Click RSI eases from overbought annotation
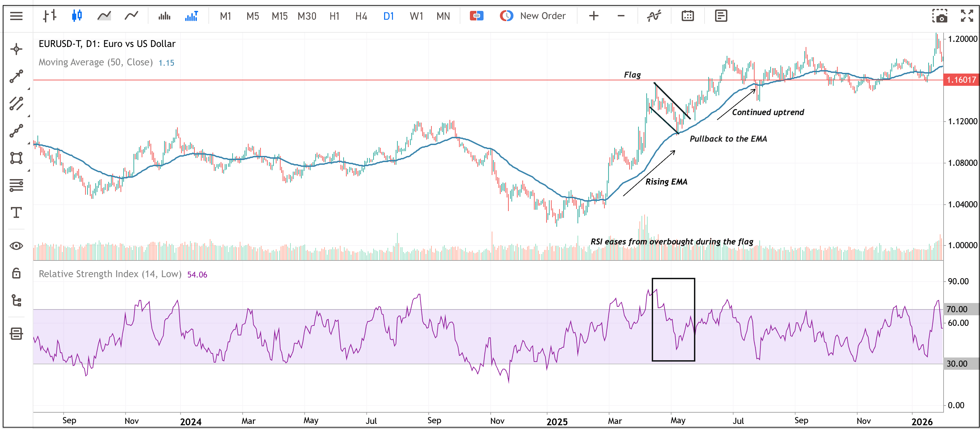980x429 pixels. coord(671,242)
